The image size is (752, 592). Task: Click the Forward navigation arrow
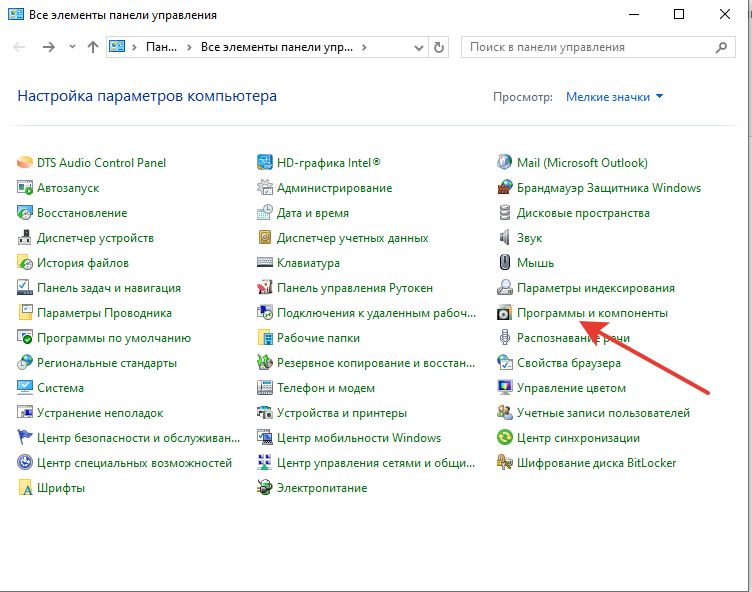coord(48,47)
